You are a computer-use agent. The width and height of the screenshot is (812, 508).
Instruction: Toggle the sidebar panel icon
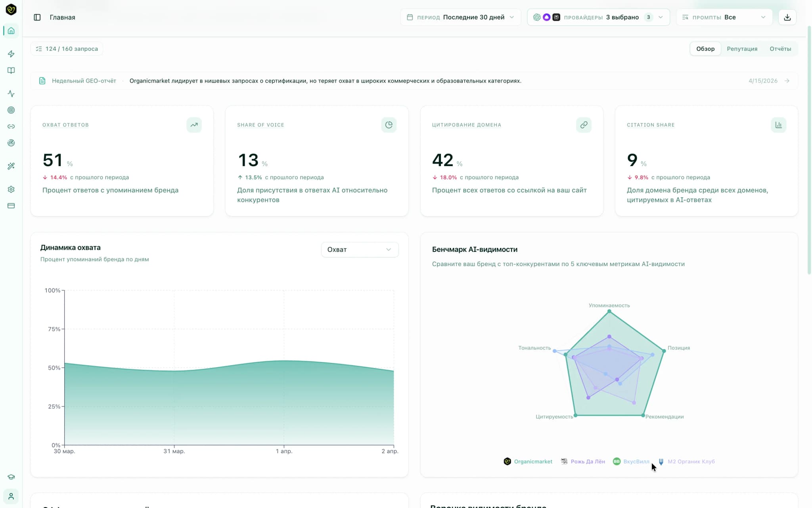37,17
